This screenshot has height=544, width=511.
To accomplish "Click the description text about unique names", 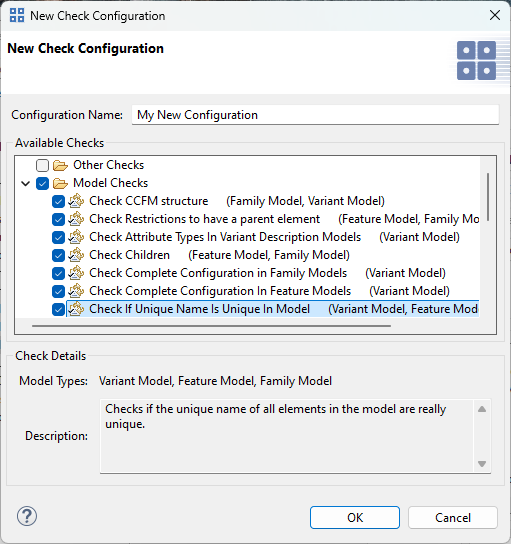I will (276, 416).
